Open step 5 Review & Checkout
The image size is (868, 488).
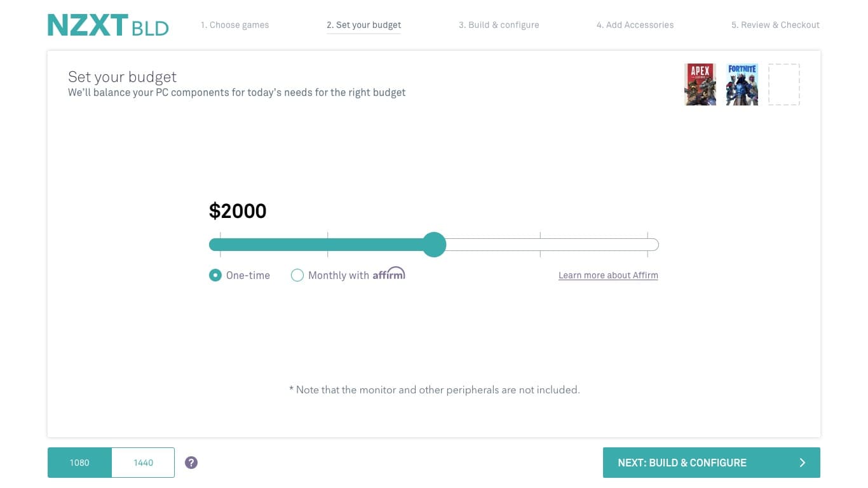(775, 25)
